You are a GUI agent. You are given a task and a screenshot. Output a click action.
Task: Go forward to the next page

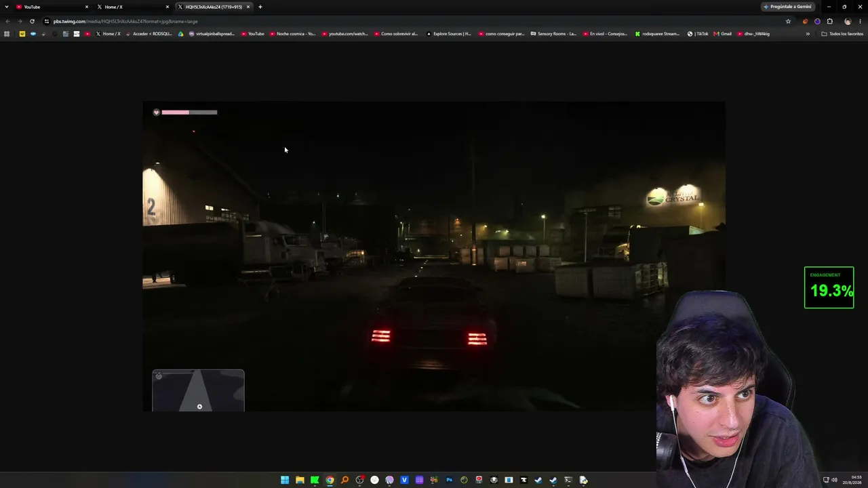20,21
